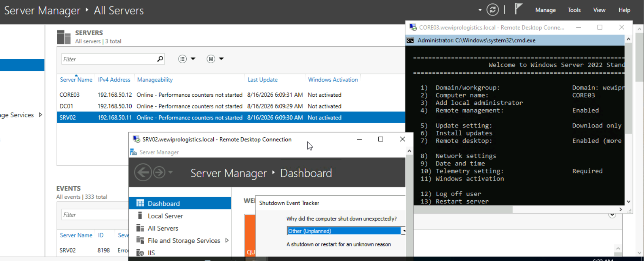Click main window vertical scrollbar up arrow
This screenshot has width=644, height=261.
pyautogui.click(x=640, y=29)
